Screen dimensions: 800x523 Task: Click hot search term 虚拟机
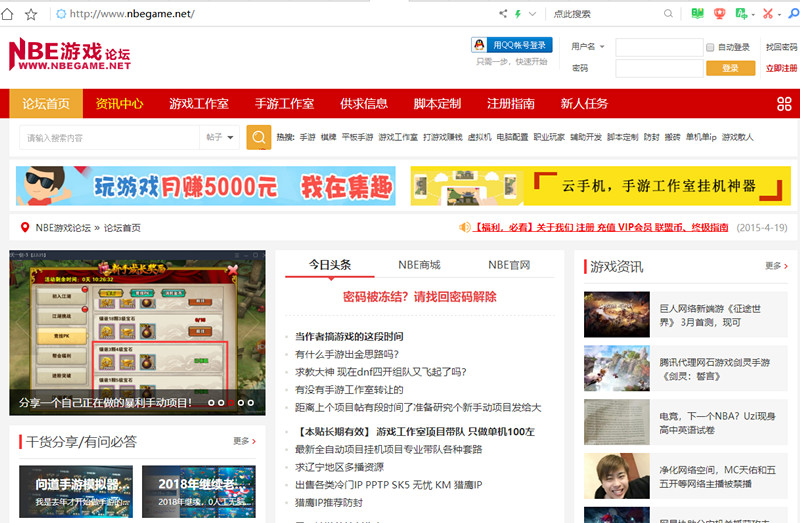[479, 137]
